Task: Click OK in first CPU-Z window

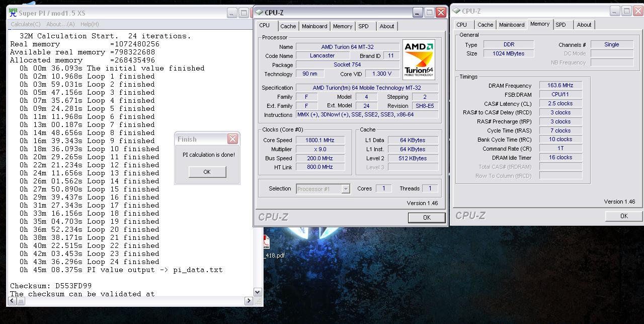Action: pos(427,218)
